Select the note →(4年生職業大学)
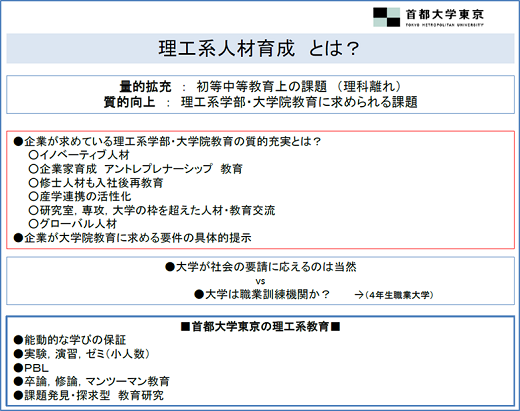 (394, 295)
